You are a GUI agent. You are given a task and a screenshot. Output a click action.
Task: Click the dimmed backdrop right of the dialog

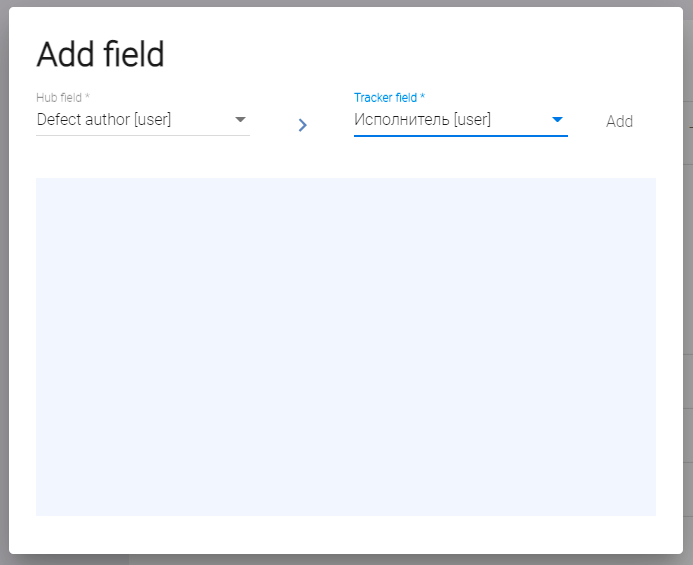point(688,300)
